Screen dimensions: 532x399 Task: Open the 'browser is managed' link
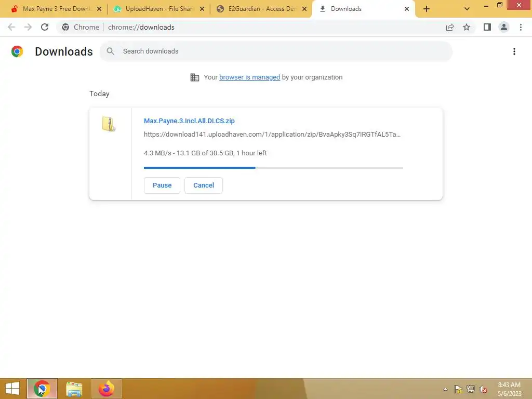tap(250, 77)
